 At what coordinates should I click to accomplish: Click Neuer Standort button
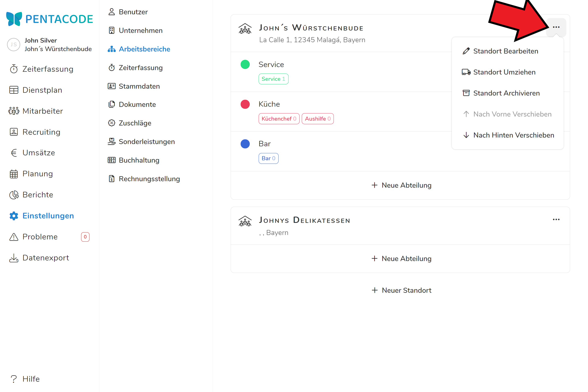point(401,290)
